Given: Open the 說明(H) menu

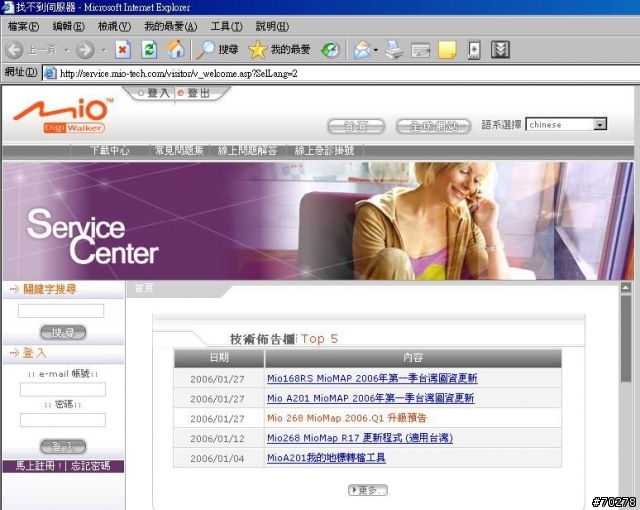Looking at the screenshot, I should (272, 27).
